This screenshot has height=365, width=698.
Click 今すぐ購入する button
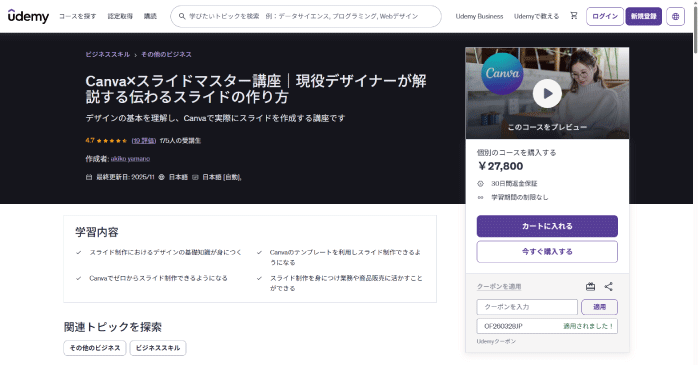click(547, 252)
